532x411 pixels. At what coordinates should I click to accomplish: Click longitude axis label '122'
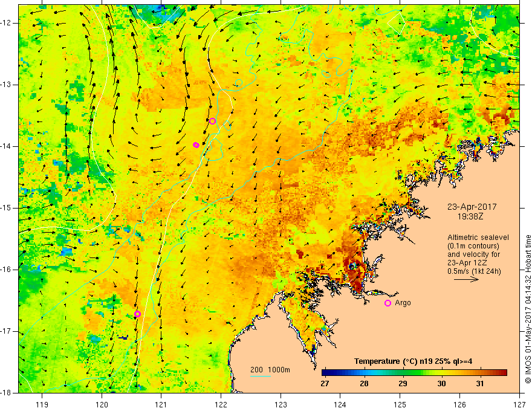(221, 405)
